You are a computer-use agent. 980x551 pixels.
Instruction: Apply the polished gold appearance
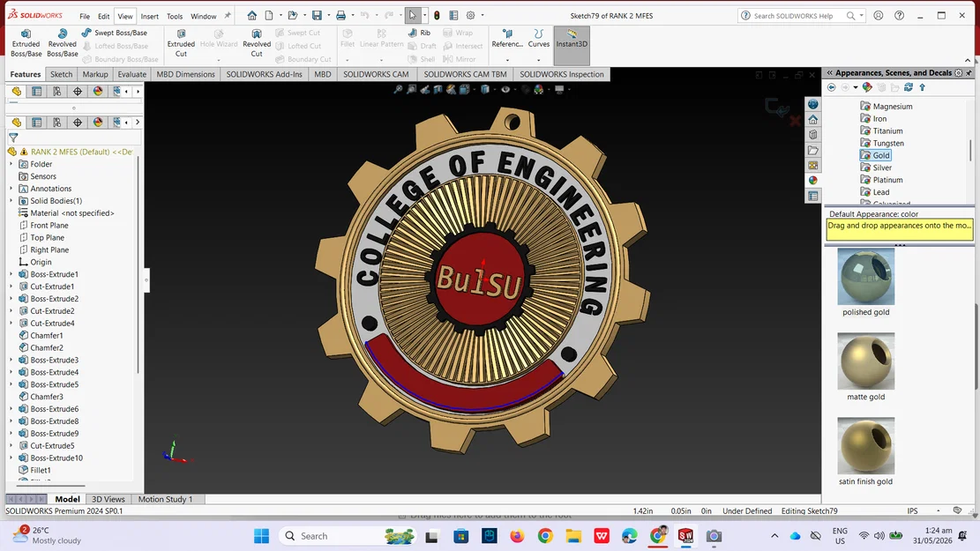[x=865, y=277]
